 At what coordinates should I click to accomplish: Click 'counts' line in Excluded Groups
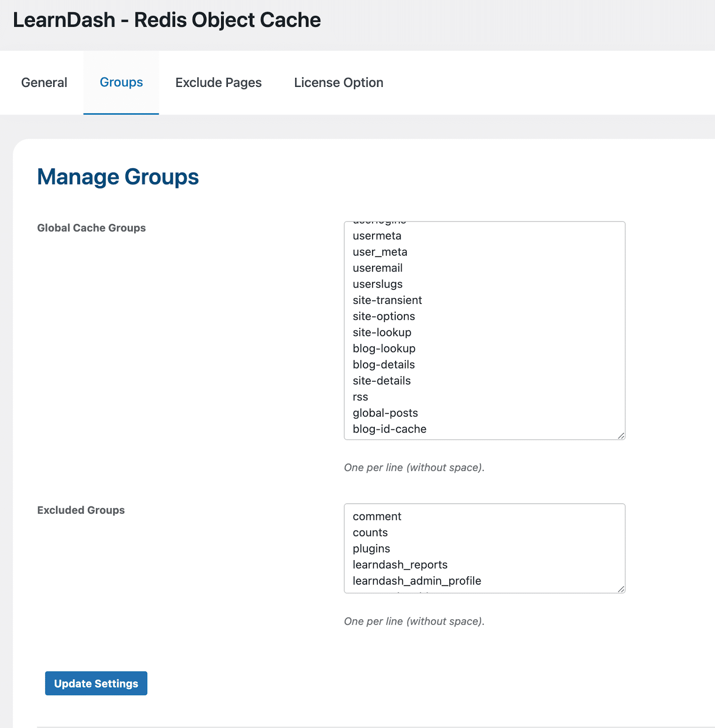click(370, 532)
